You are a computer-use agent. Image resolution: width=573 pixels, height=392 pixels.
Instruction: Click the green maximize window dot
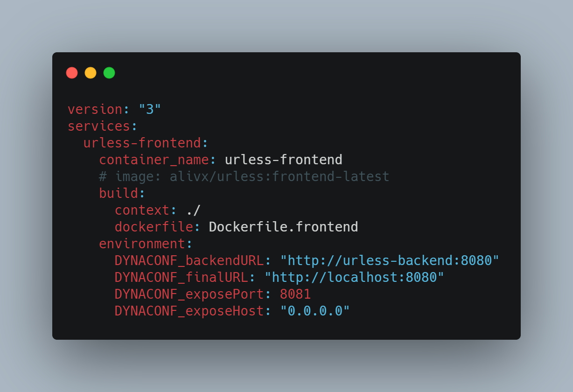click(109, 73)
